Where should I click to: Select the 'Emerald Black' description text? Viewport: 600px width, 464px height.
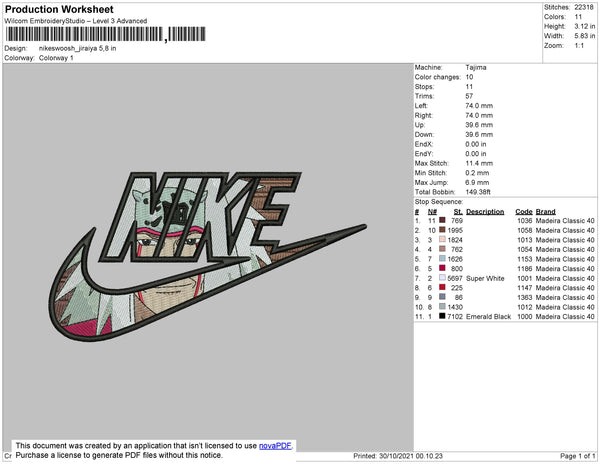pos(488,316)
